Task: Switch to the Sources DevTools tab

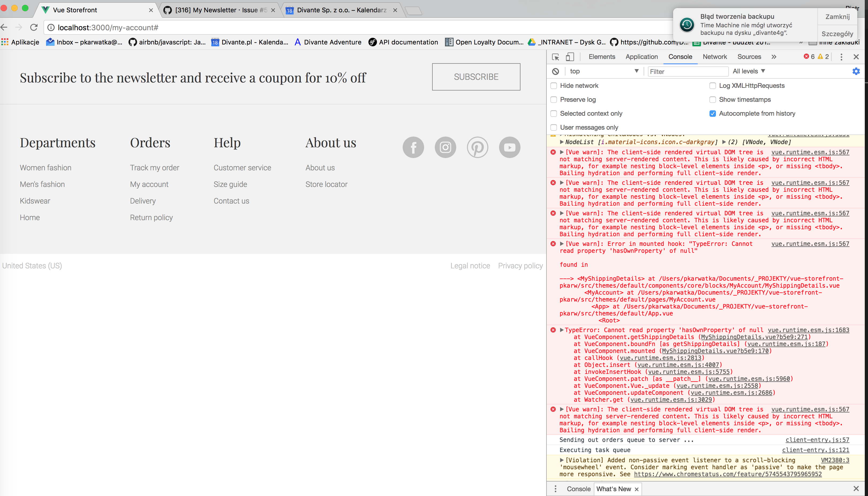Action: click(749, 57)
